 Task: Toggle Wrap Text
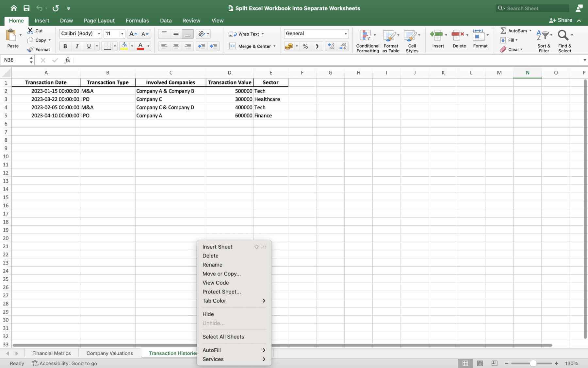(x=244, y=34)
